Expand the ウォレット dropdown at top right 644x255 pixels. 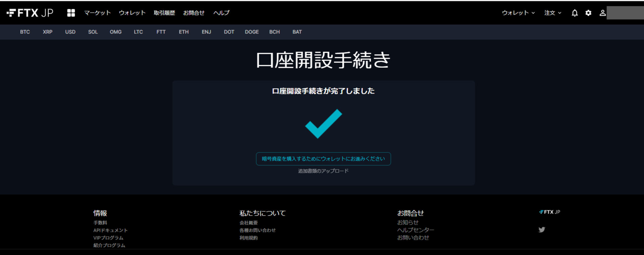pos(518,13)
